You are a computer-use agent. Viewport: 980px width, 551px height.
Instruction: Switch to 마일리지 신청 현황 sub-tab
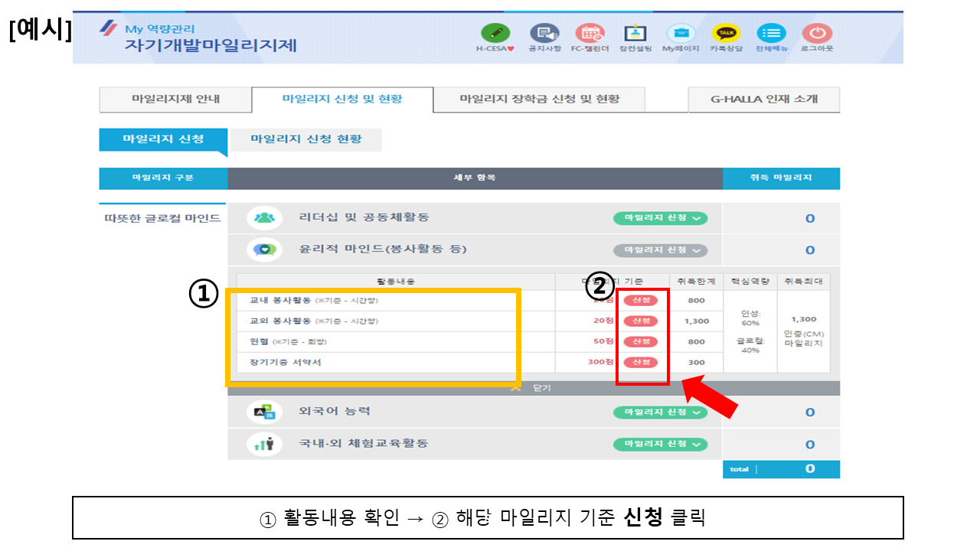click(x=306, y=139)
